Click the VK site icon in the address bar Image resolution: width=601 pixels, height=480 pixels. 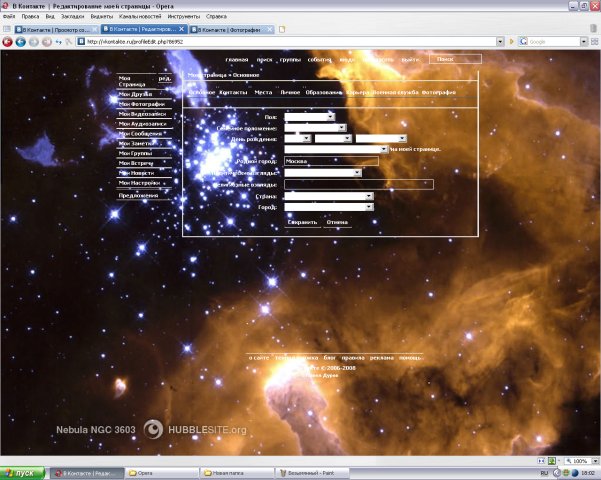pyautogui.click(x=81, y=41)
